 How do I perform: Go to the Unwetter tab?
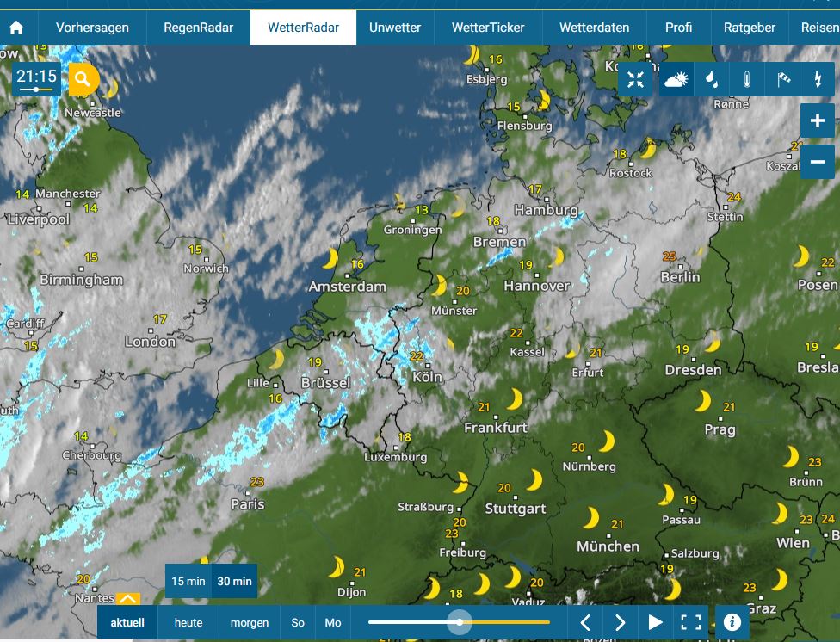click(x=395, y=28)
